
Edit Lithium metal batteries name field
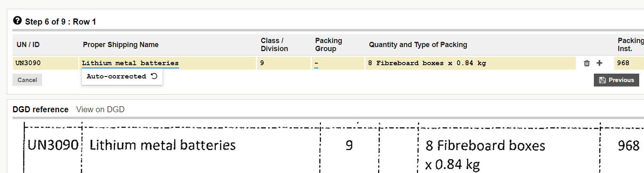[x=168, y=63]
